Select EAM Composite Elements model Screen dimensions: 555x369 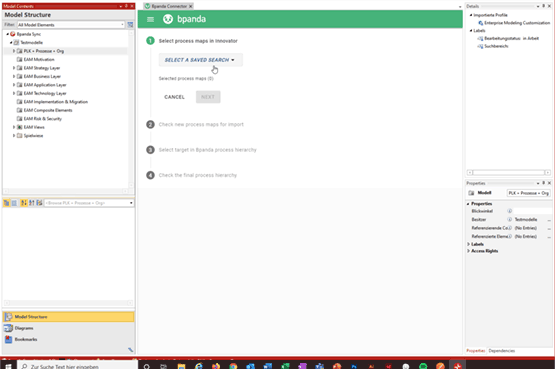(48, 110)
